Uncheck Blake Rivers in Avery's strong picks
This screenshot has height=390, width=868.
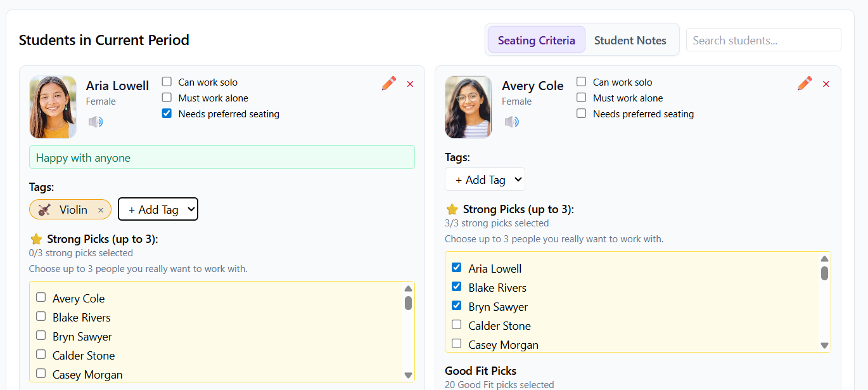456,286
